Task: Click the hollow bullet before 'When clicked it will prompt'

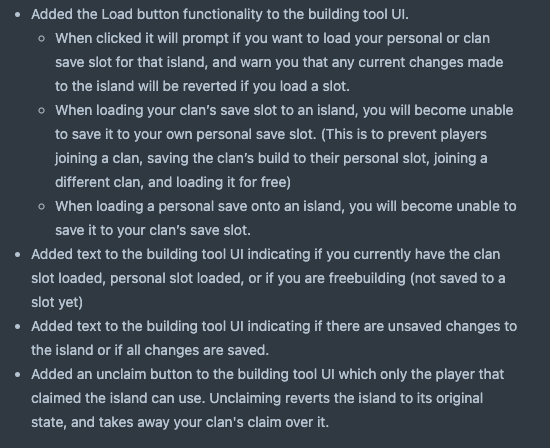Action: coord(41,39)
